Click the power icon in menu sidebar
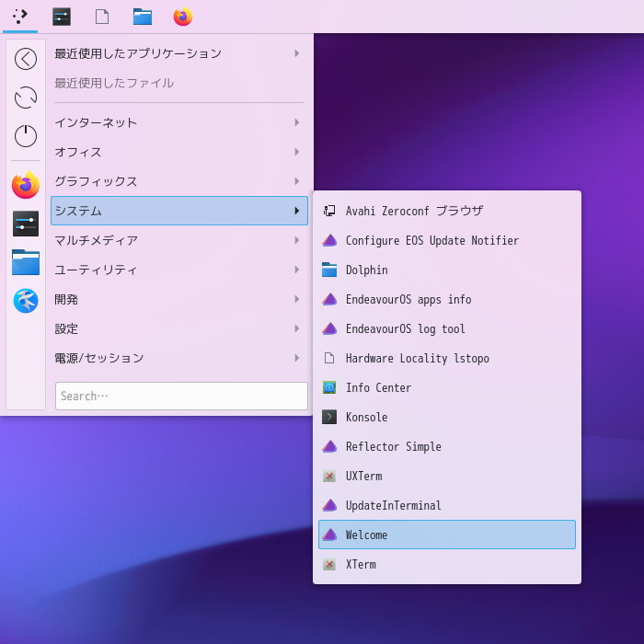Screen dimensions: 644x644 (26, 136)
